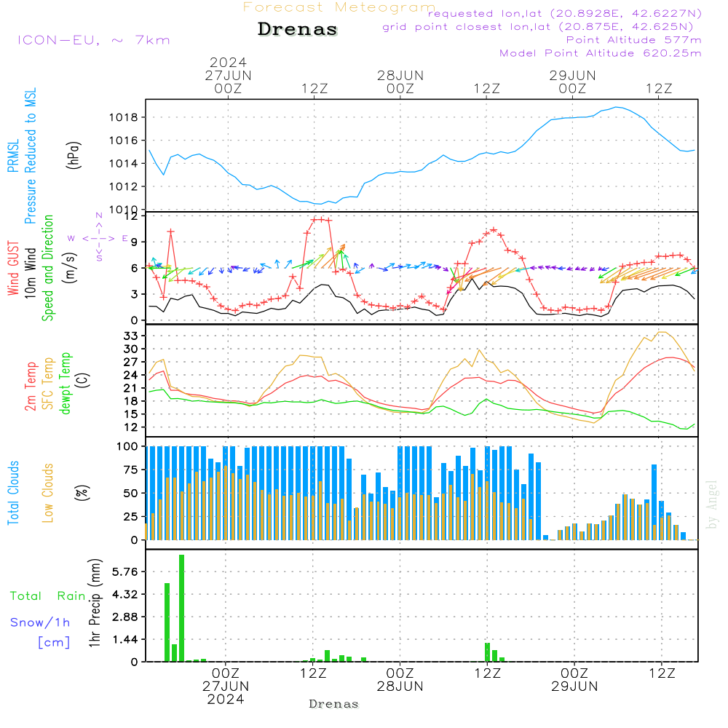Click the PRMSL axis label

pyautogui.click(x=14, y=156)
